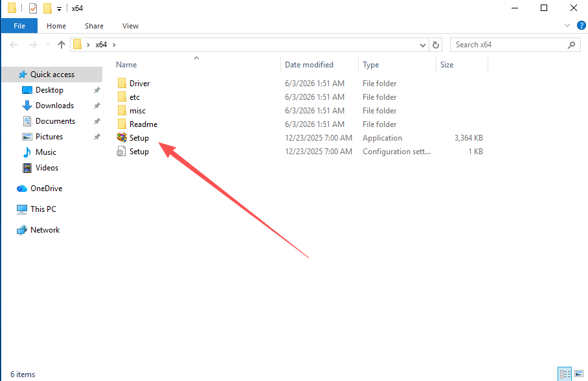
Task: Click the Driver folder's date modified
Action: [x=314, y=84]
